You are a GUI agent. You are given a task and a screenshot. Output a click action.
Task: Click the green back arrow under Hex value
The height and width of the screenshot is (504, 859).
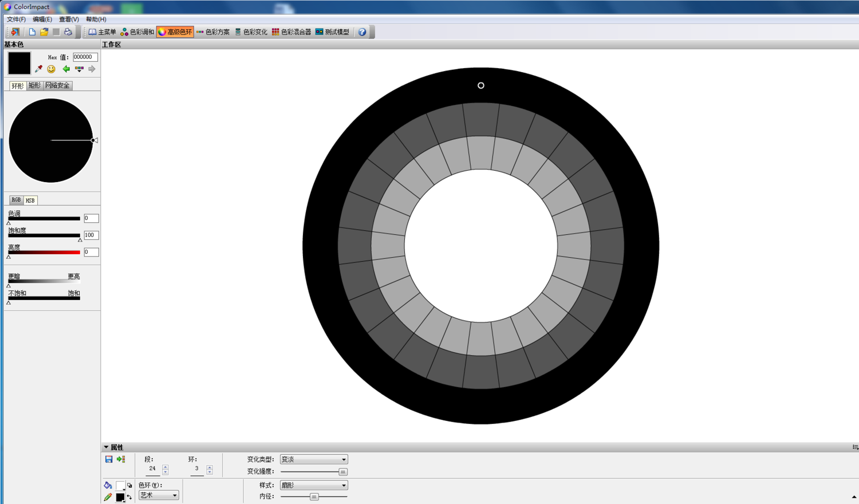[x=66, y=69]
